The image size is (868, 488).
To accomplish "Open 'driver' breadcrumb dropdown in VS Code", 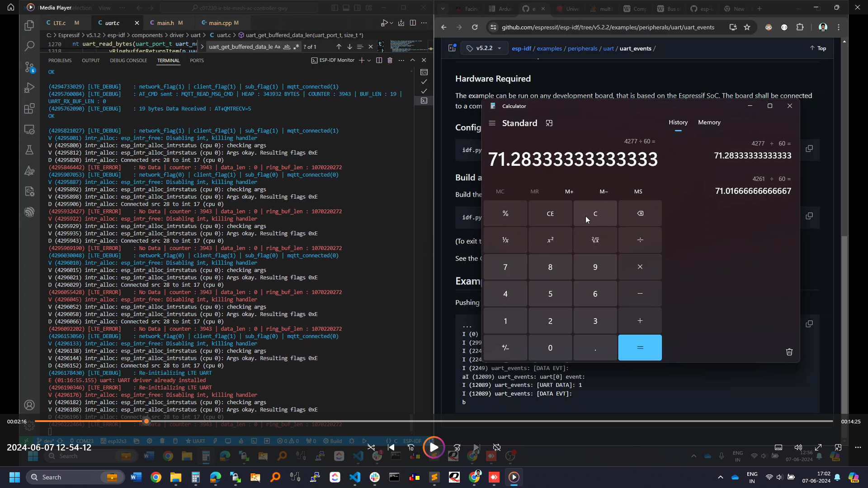I will (x=177, y=35).
